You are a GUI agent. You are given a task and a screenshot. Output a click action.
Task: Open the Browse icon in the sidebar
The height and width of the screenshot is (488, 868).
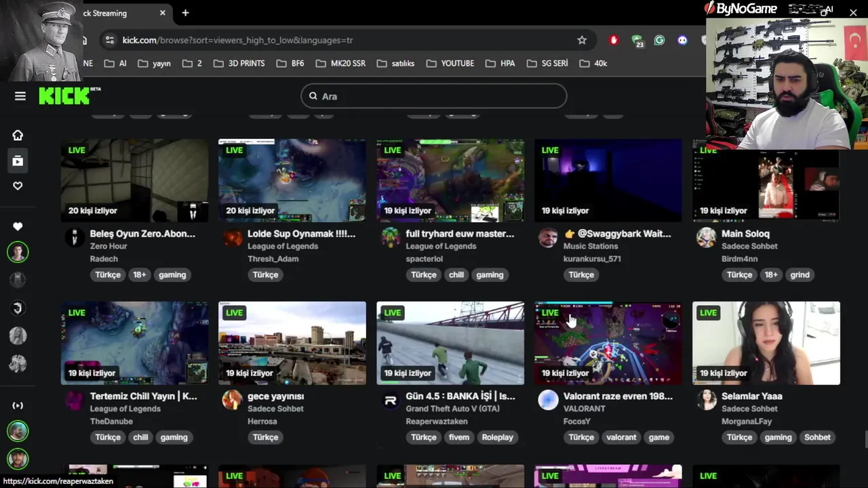click(18, 161)
